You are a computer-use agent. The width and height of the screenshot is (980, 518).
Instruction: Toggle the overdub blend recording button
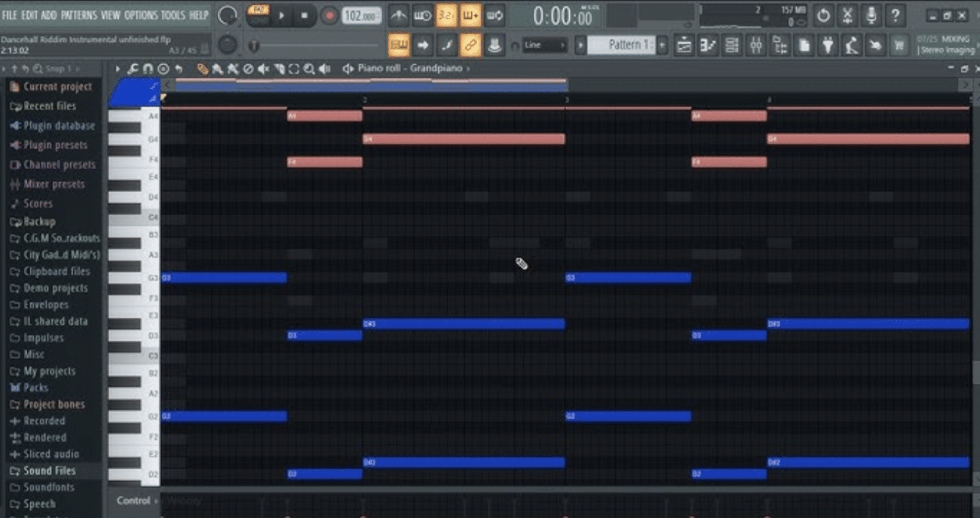point(470,16)
